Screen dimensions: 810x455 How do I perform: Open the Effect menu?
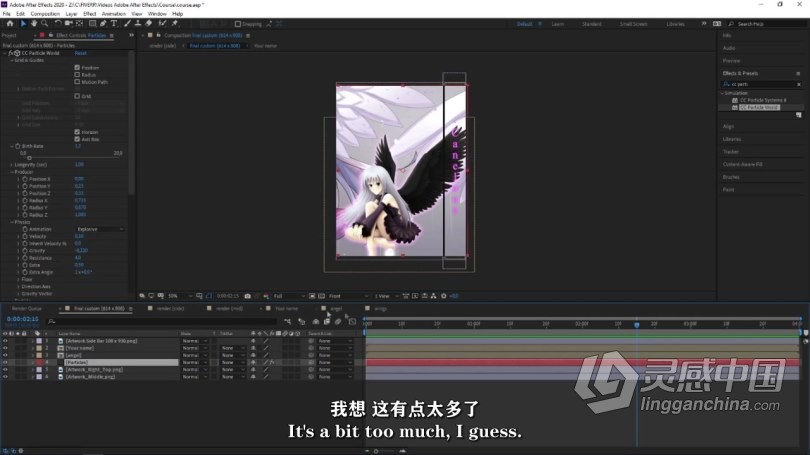coord(90,14)
